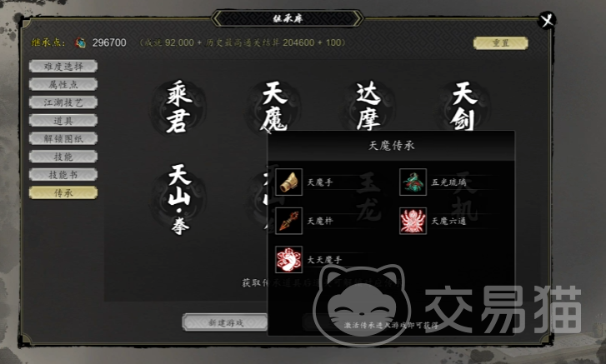Select the 五光琉璃 item icon
This screenshot has height=364, width=606.
tap(413, 182)
